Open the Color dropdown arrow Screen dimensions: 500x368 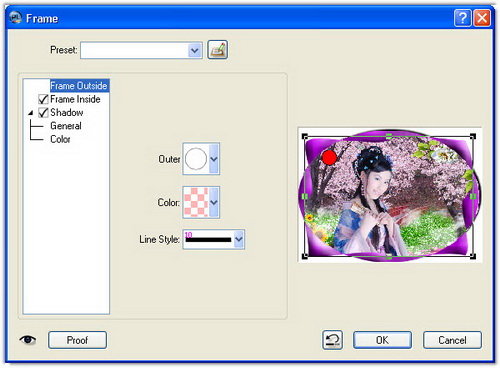214,202
